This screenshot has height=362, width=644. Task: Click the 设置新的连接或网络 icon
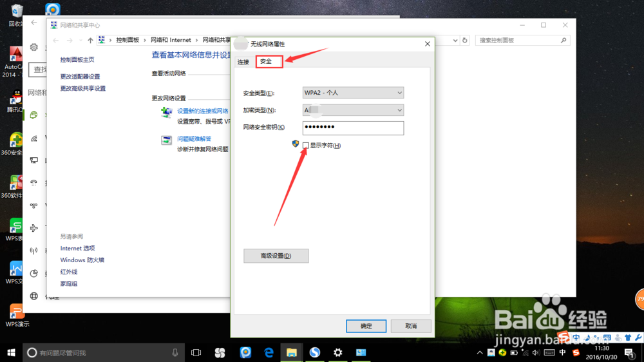166,112
